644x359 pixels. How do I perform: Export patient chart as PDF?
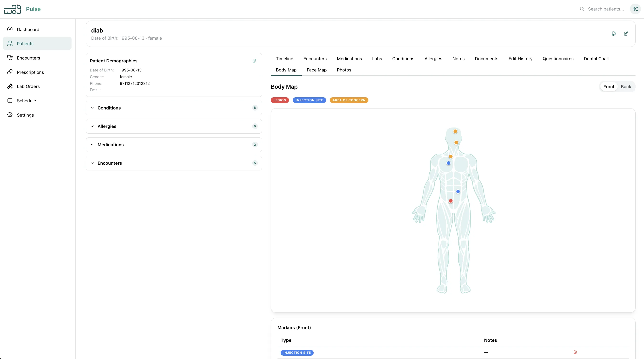click(x=614, y=33)
